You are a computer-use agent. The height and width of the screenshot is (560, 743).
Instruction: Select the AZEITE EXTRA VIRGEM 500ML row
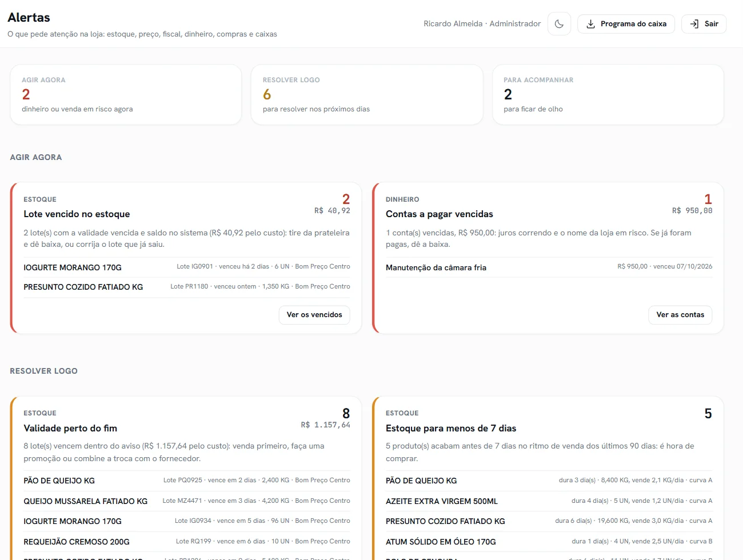549,501
